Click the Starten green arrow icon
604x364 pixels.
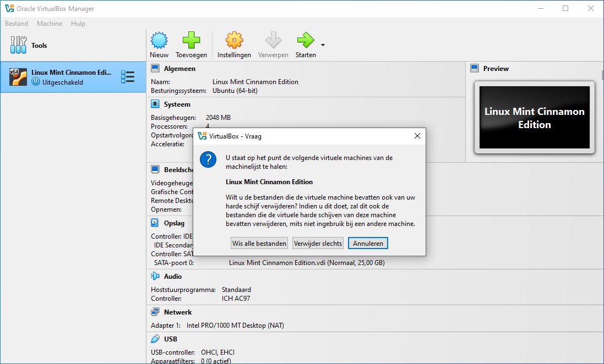tap(306, 40)
